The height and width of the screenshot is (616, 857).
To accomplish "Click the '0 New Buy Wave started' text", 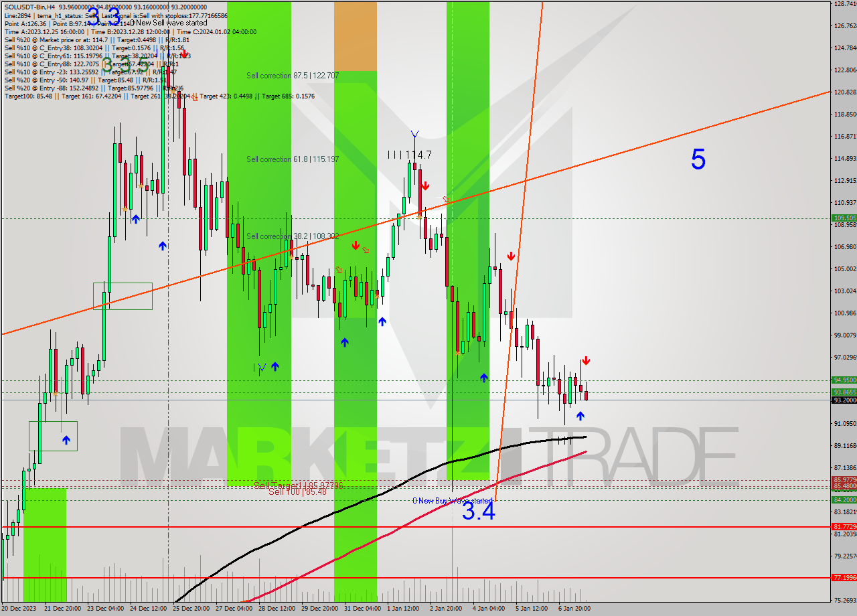I will (452, 501).
